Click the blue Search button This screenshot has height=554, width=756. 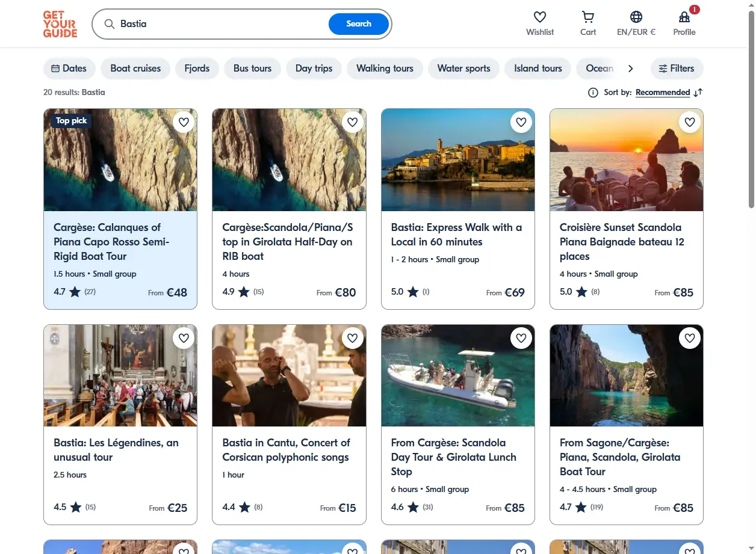coord(359,24)
